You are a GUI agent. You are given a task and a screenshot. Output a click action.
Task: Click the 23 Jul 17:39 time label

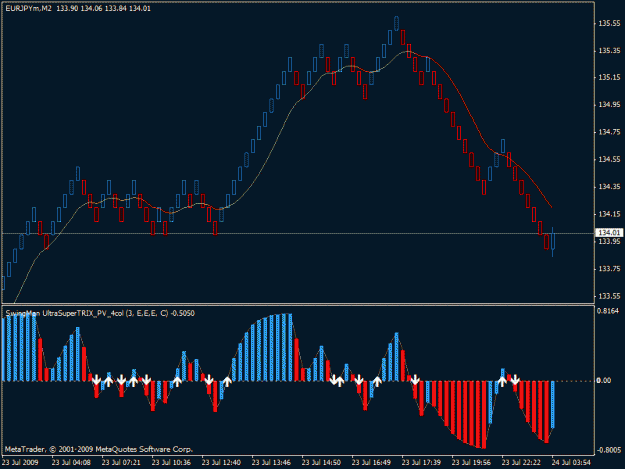point(421,463)
